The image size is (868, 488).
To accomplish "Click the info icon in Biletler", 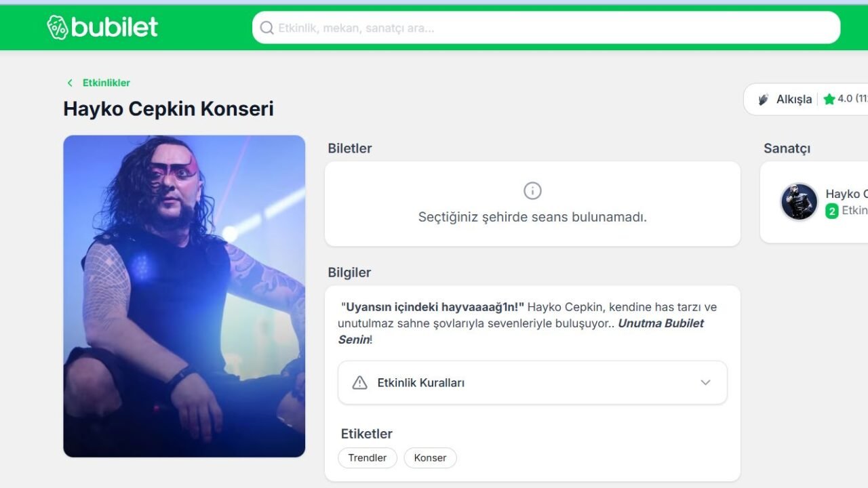I will point(532,190).
